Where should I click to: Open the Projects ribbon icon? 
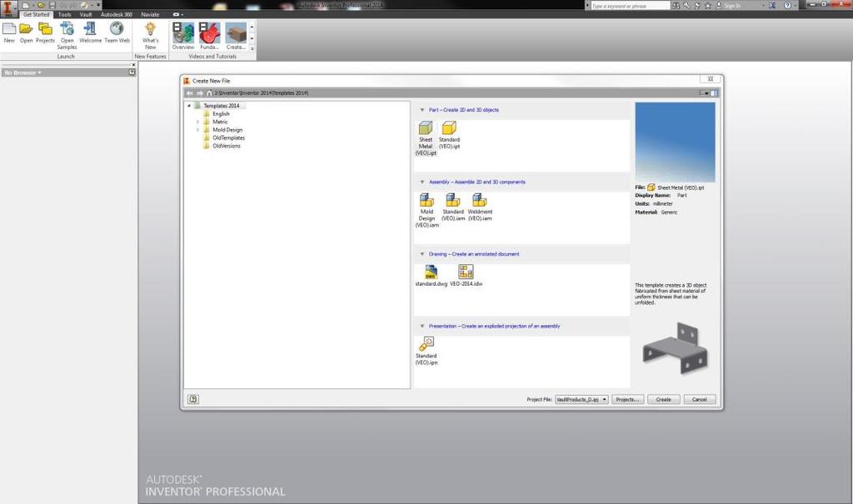click(45, 32)
